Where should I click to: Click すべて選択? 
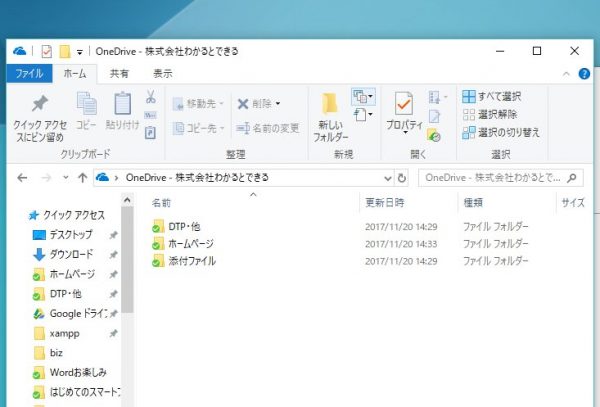tap(492, 96)
